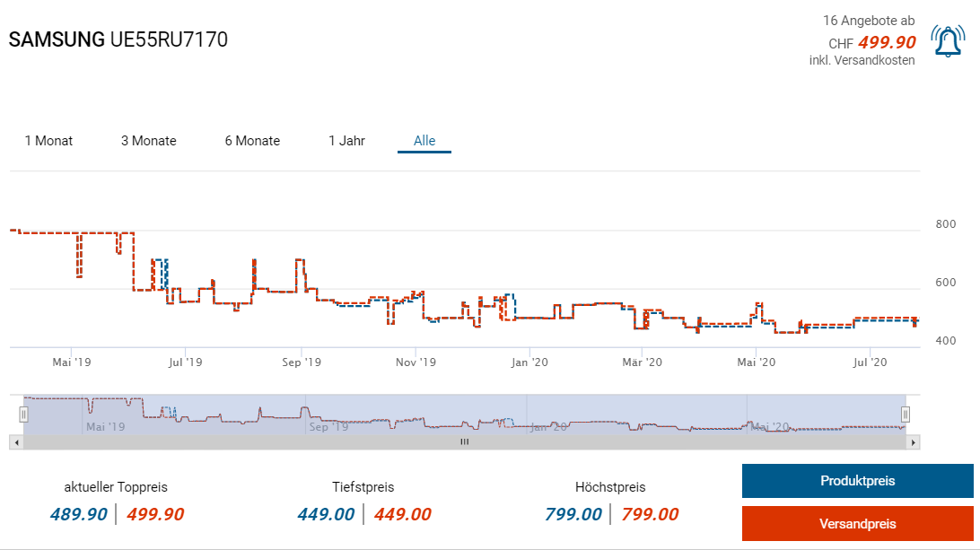The height and width of the screenshot is (550, 980).
Task: Click the scrollbar left arrow below the chart
Action: (14, 442)
